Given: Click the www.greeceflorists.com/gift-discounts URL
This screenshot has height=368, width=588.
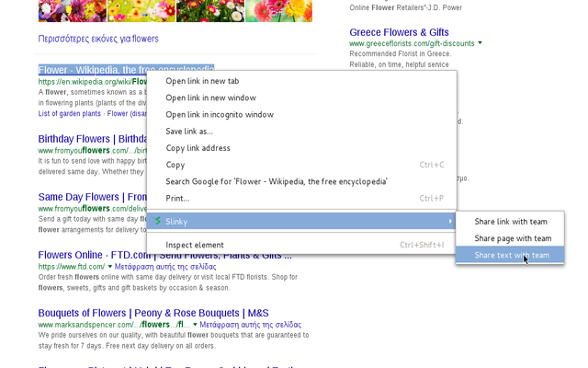Looking at the screenshot, I should (x=412, y=43).
